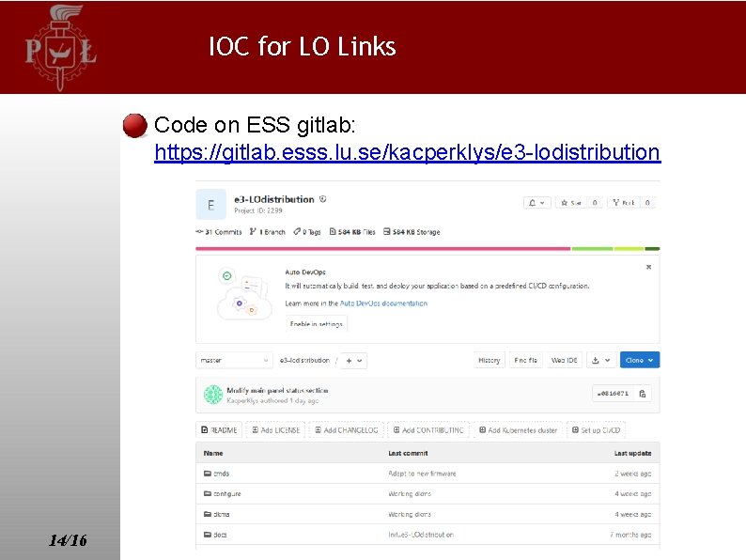View the 31 Commits list
Screen dimensions: 746x560
pos(219,232)
